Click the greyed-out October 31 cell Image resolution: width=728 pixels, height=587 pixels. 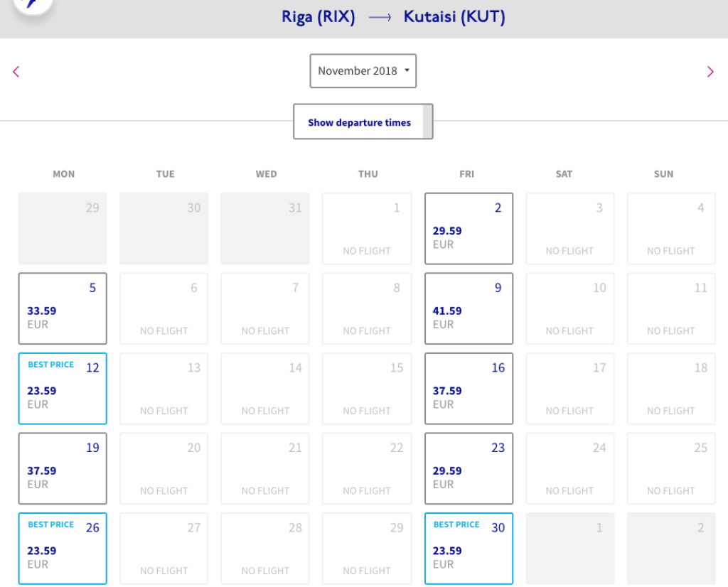coord(265,228)
